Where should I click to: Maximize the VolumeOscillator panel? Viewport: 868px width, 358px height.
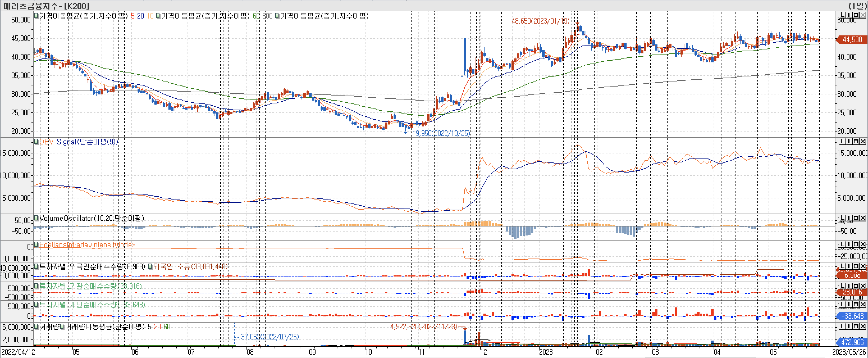tap(856, 218)
